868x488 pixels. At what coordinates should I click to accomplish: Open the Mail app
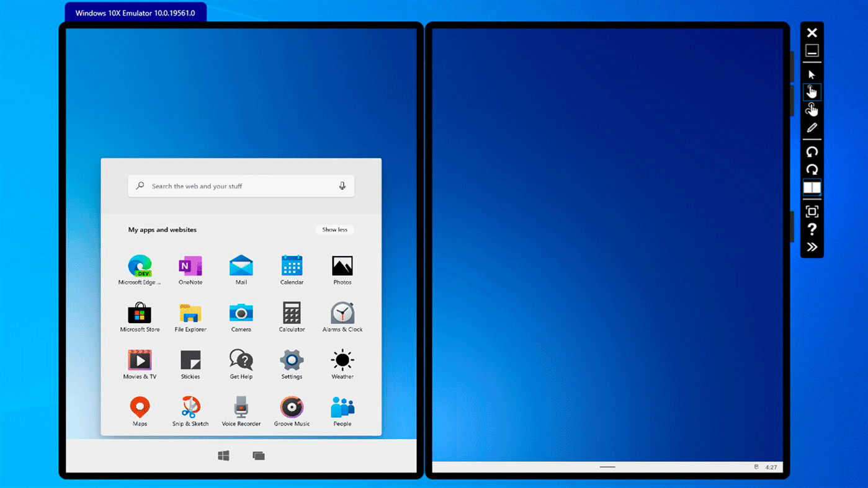pyautogui.click(x=241, y=270)
